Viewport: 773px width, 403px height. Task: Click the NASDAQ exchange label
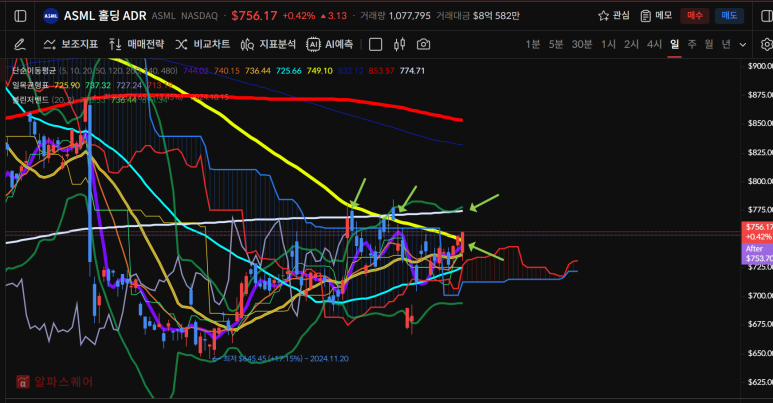coord(199,16)
